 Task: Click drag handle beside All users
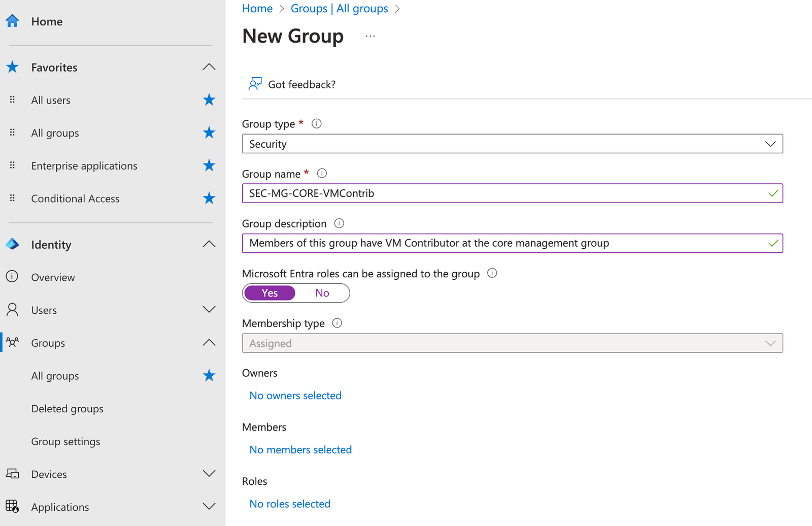[x=12, y=100]
